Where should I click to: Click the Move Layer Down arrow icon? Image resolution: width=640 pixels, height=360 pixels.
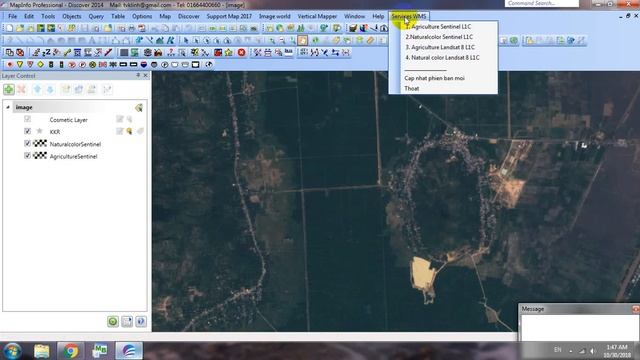pyautogui.click(x=50, y=89)
